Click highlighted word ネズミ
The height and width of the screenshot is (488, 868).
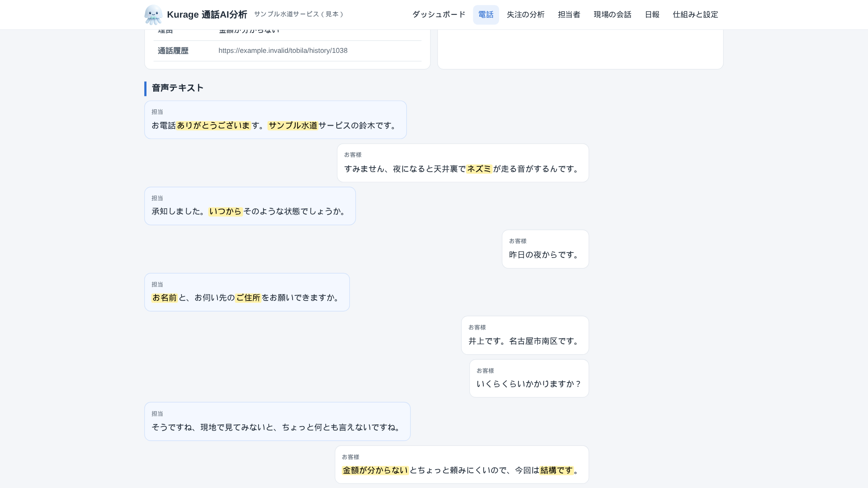479,169
